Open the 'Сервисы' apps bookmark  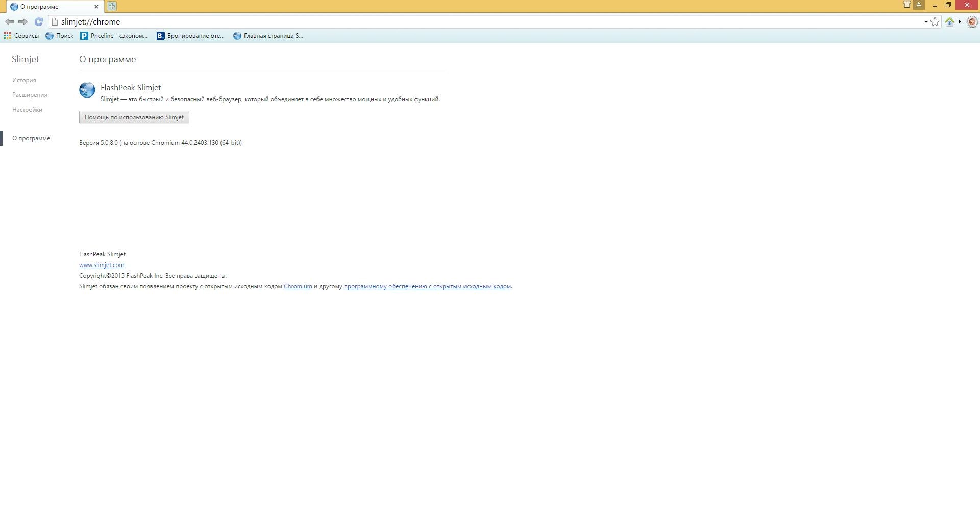[21, 36]
